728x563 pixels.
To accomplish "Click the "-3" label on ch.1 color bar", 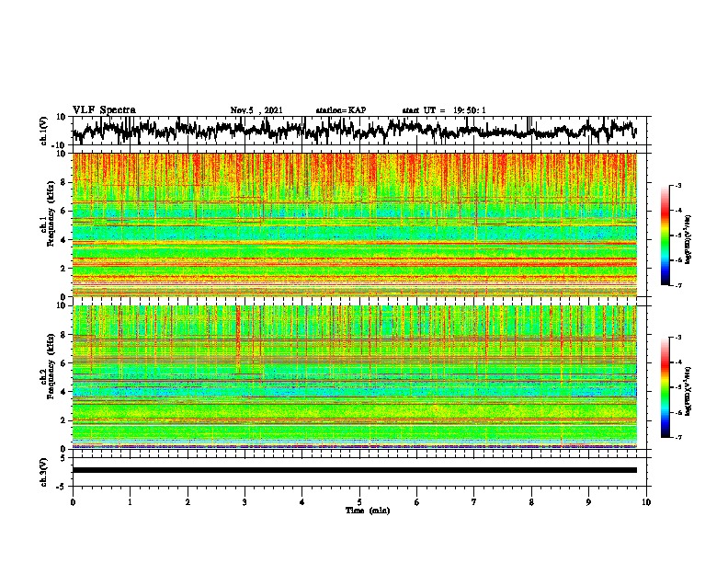I will [x=678, y=185].
